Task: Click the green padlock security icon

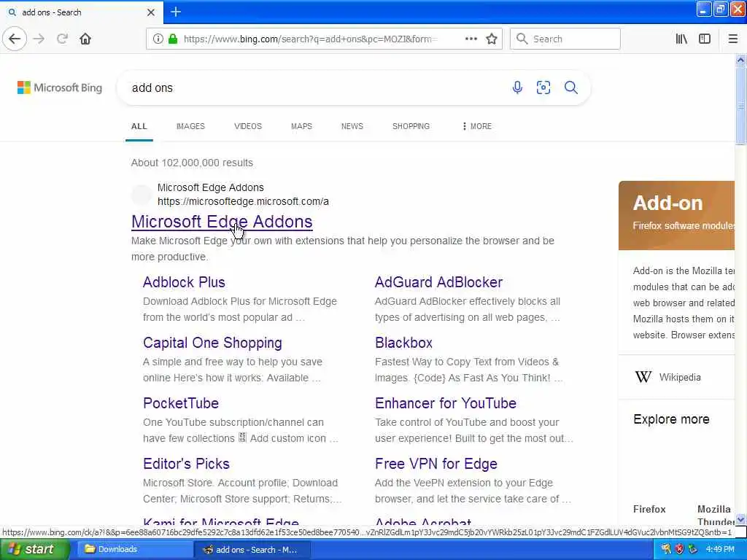Action: pos(173,39)
